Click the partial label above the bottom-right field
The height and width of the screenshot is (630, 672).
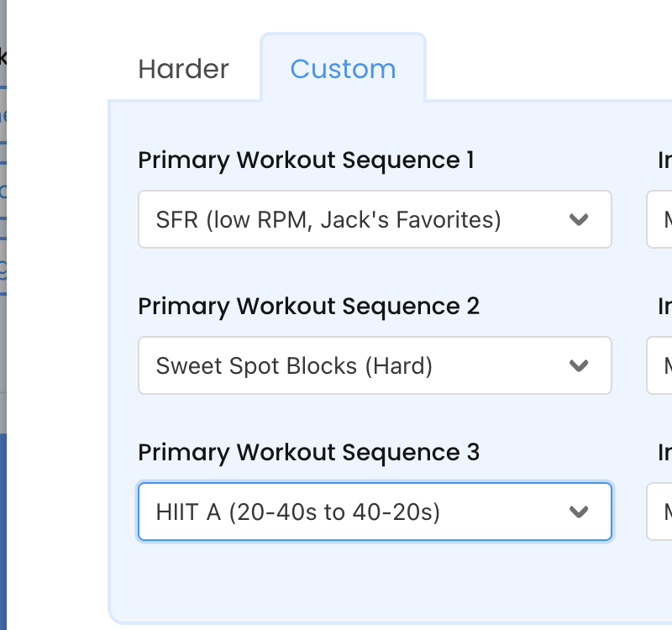pyautogui.click(x=664, y=452)
